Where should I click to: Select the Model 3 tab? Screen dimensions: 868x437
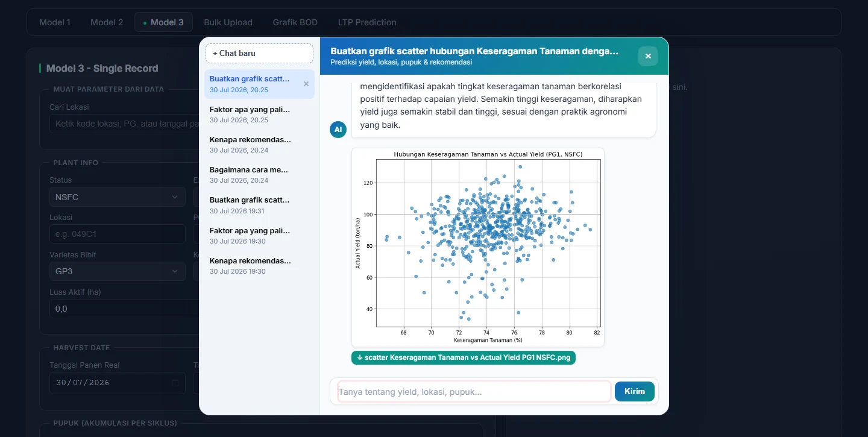pyautogui.click(x=163, y=22)
